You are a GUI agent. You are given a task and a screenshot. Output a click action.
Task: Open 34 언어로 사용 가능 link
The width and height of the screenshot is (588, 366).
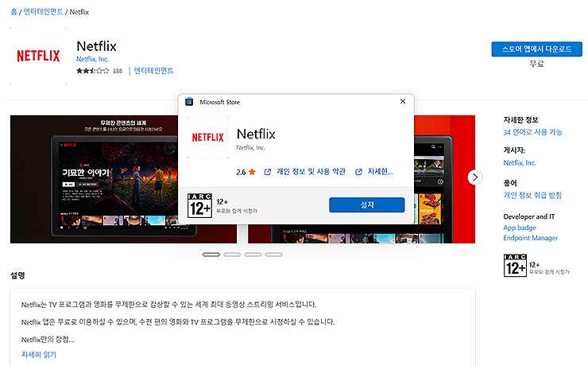533,132
